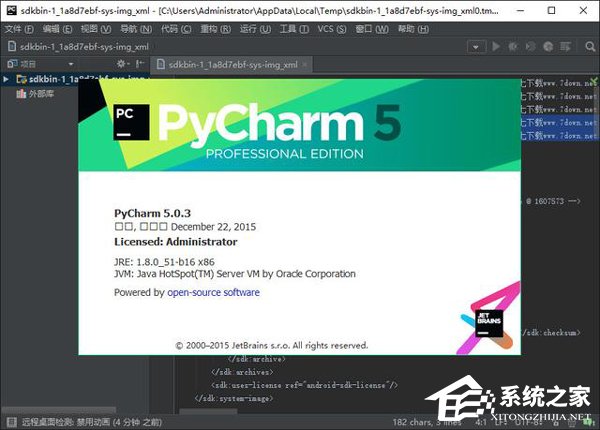The height and width of the screenshot is (430, 600).
Task: Click the JetBrains logo in About dialog
Action: tap(489, 323)
